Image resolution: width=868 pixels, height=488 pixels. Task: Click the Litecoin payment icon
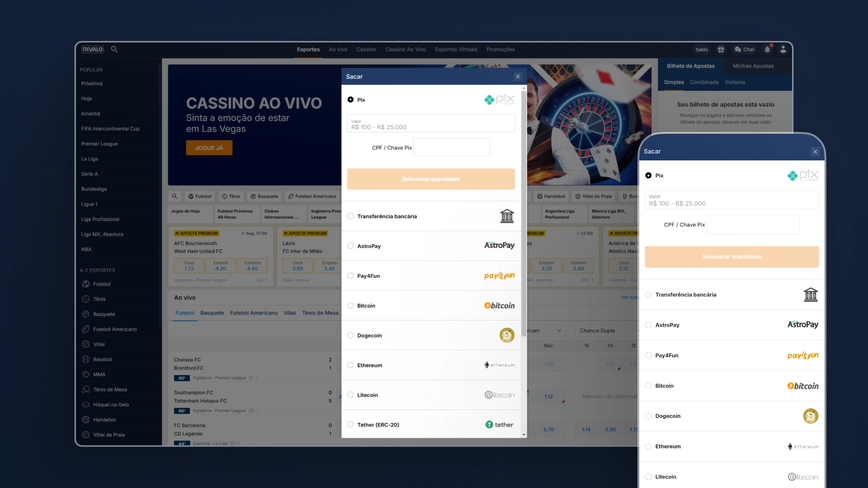(500, 395)
